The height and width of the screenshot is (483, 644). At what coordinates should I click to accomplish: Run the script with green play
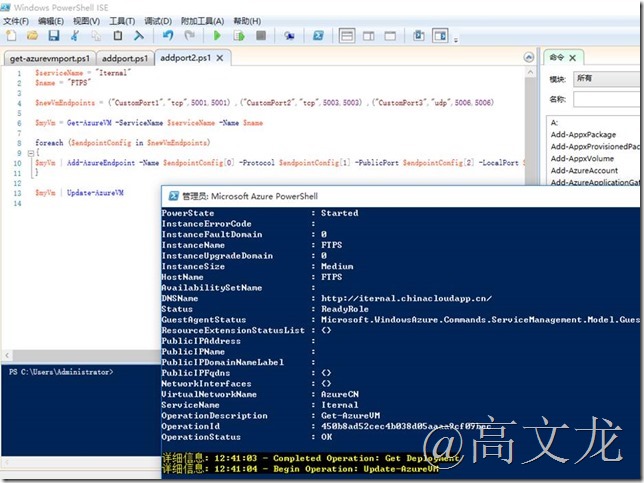pos(217,36)
